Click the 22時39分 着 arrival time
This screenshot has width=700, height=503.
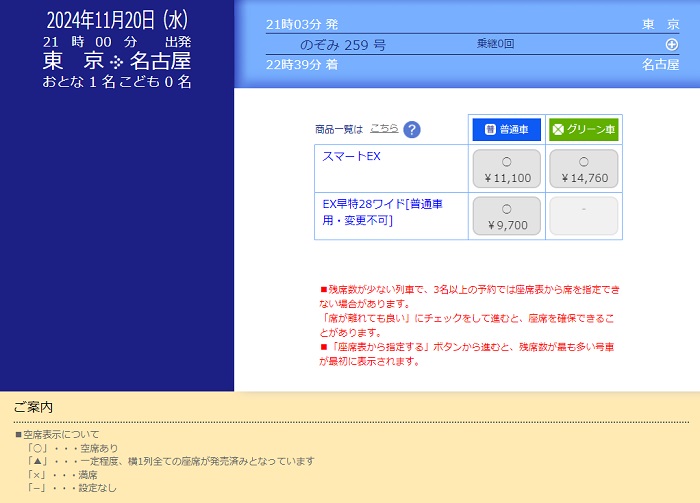pyautogui.click(x=303, y=64)
